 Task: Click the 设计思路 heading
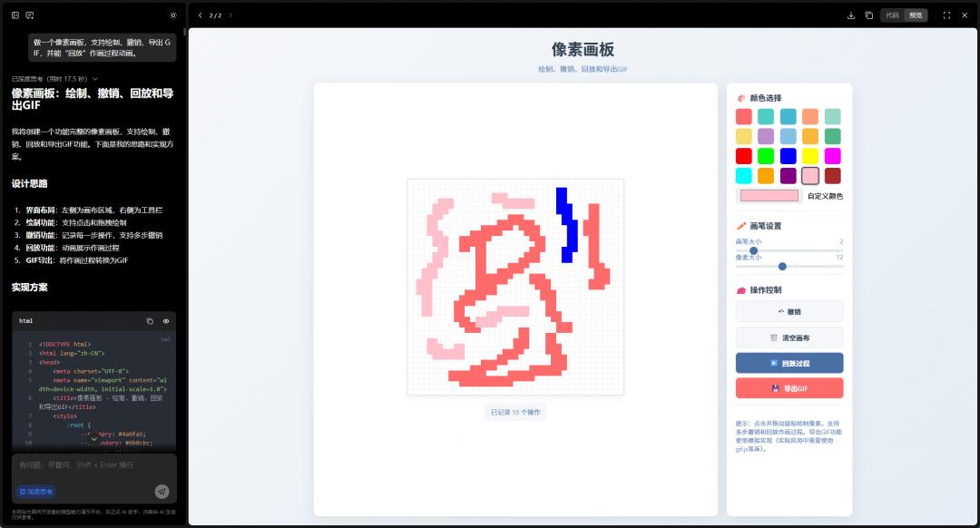[x=29, y=183]
